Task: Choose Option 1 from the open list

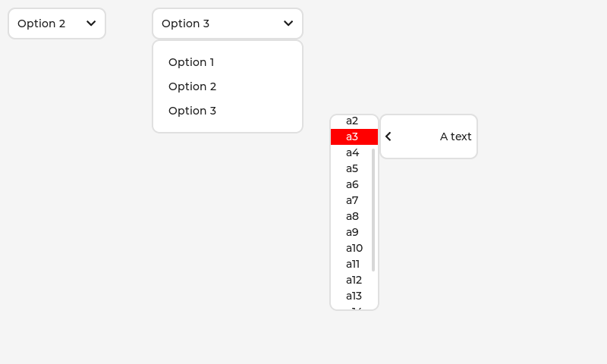Action: [x=191, y=62]
